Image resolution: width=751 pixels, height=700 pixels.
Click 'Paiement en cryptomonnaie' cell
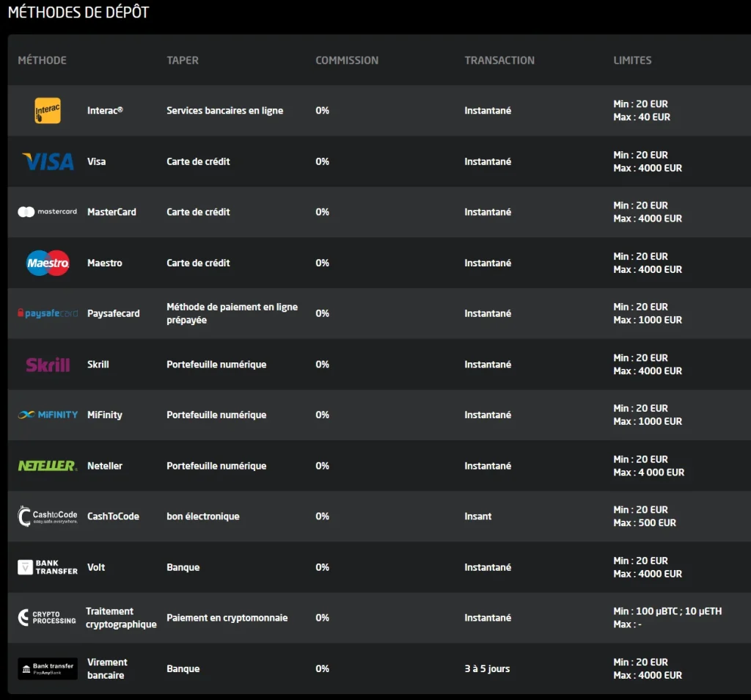[x=227, y=618]
